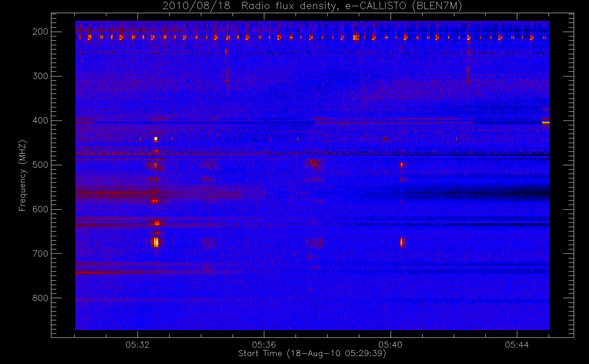This screenshot has height=364, width=589.
Task: Click the 500 frequency tick label
Action: pos(40,165)
